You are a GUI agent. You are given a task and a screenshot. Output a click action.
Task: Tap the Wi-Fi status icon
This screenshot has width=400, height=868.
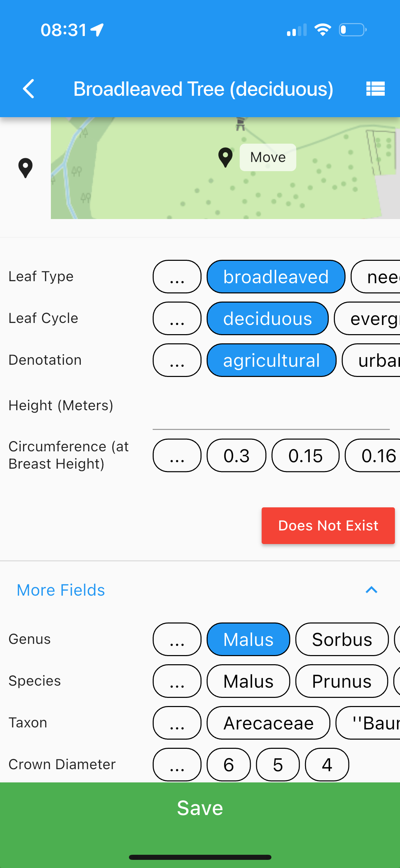coord(322,30)
